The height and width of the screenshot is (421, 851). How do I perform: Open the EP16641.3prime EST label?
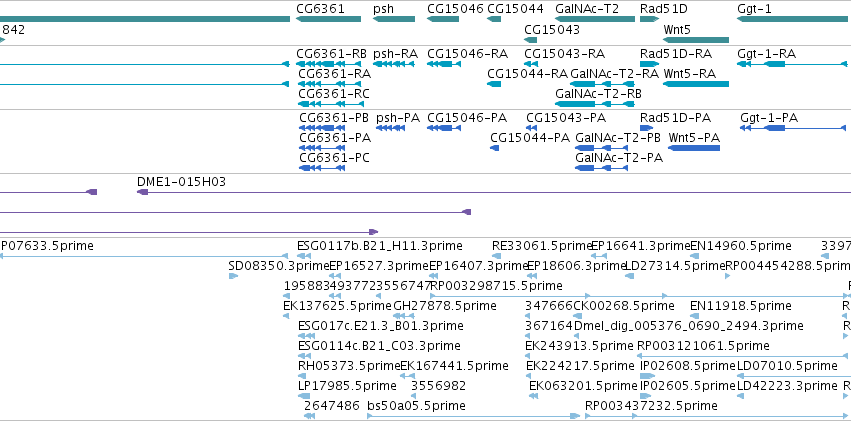point(640,246)
